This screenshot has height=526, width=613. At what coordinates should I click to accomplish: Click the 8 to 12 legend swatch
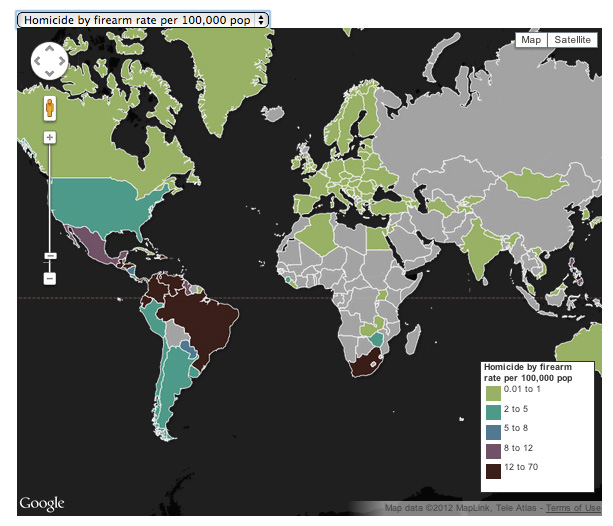(493, 451)
